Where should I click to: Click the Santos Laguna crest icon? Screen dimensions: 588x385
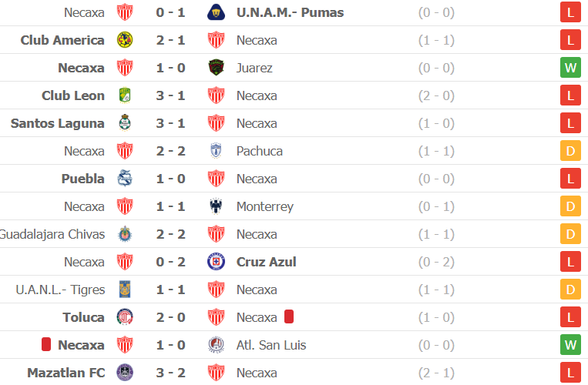(125, 123)
